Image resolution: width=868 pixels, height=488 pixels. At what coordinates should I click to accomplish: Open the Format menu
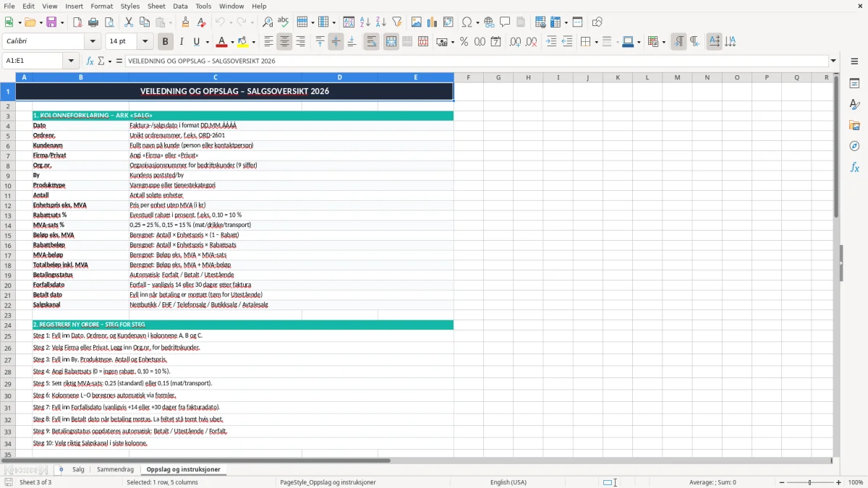(102, 6)
